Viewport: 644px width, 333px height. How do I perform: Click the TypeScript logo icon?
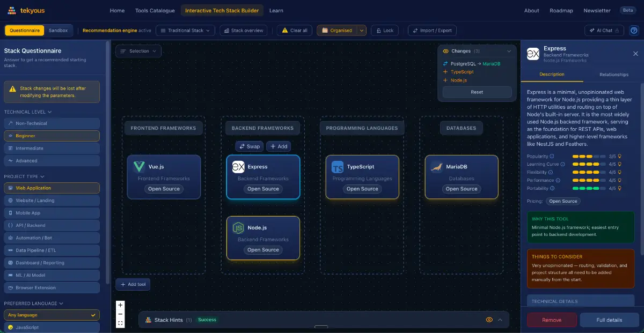click(338, 167)
